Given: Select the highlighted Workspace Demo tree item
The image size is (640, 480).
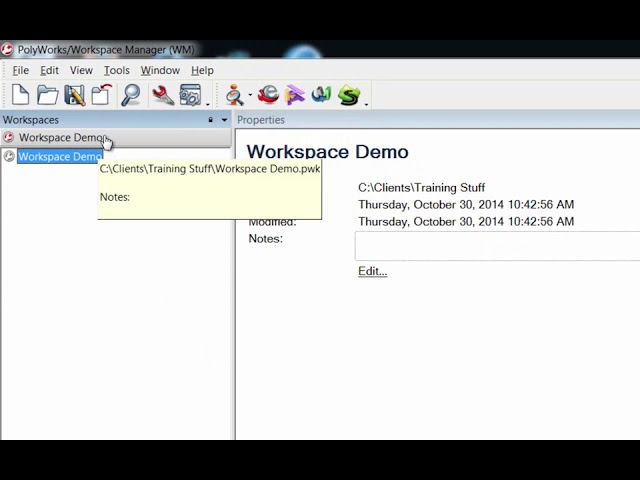Looking at the screenshot, I should point(60,157).
